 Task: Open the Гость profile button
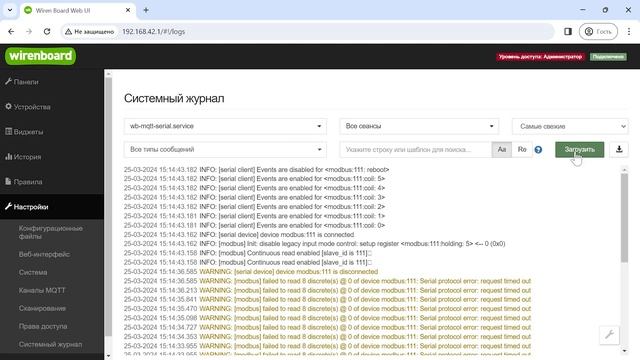tap(598, 31)
